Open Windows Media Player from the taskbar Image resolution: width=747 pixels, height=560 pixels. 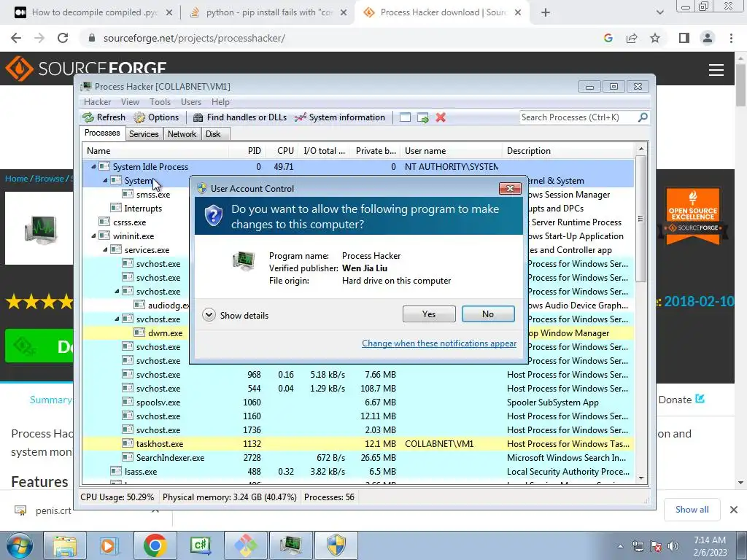109,545
